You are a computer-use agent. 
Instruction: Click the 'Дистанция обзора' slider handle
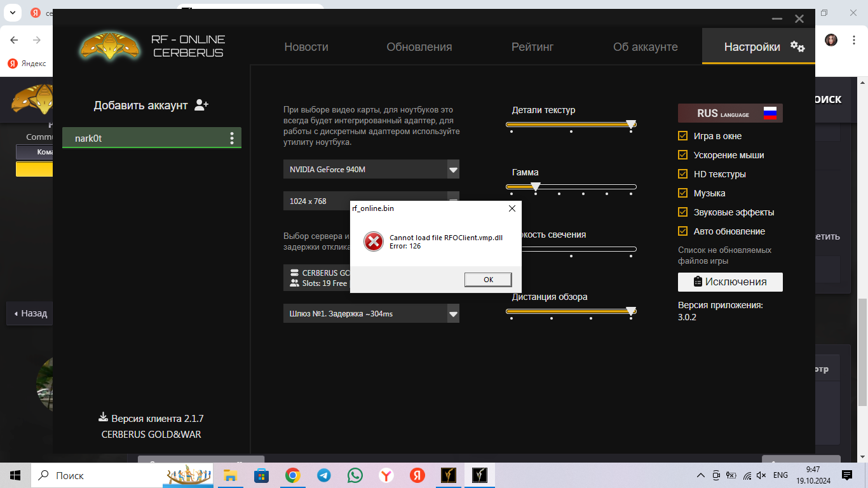coord(631,311)
